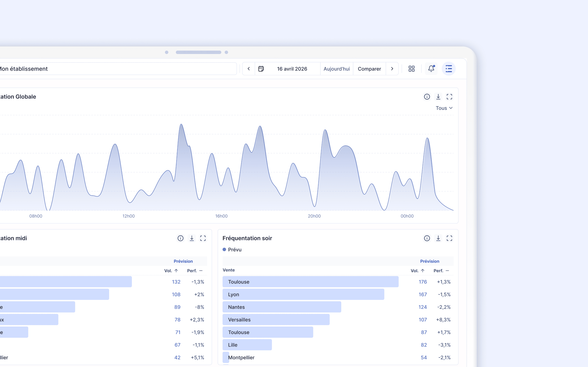Expand global chart to fullscreen

coord(449,97)
